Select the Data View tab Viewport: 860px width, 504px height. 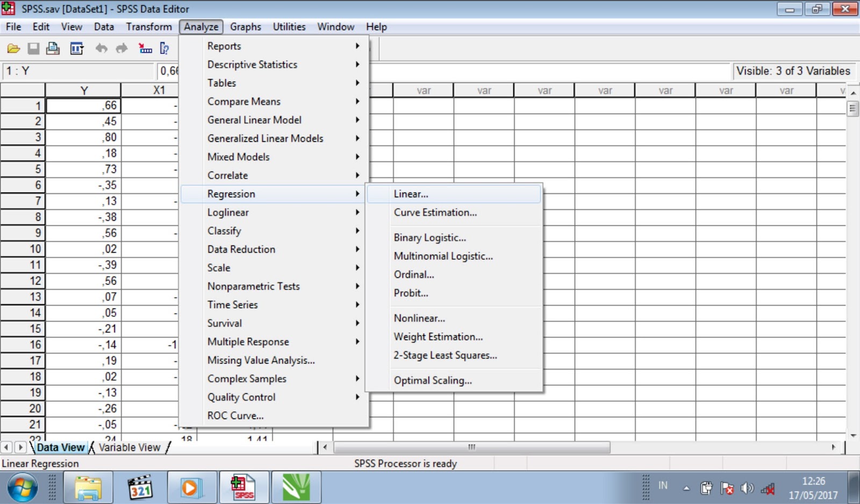(60, 448)
